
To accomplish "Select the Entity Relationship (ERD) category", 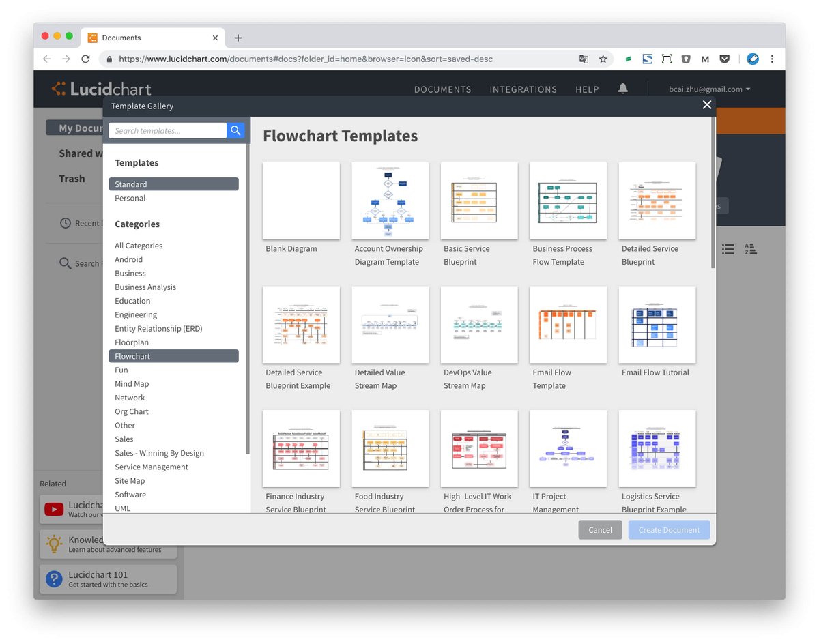I will tap(158, 329).
